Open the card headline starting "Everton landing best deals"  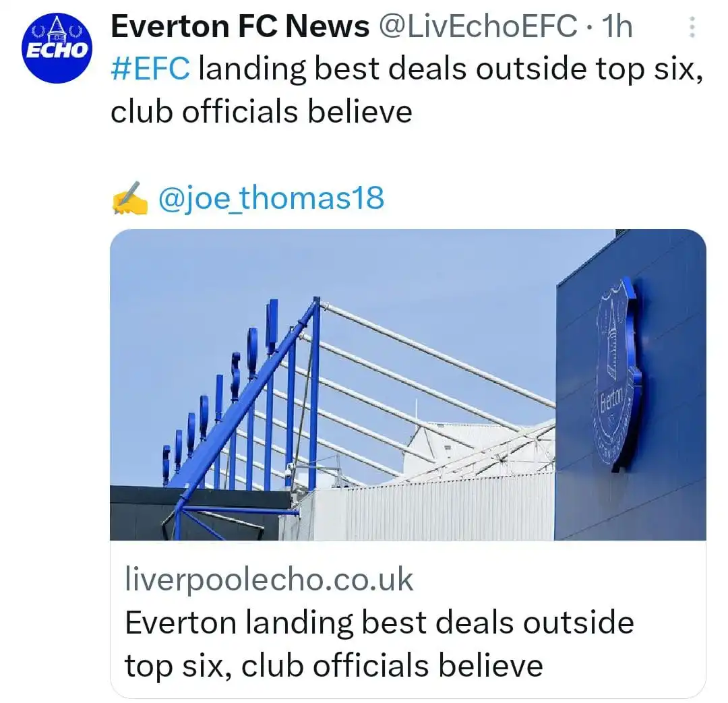click(379, 623)
